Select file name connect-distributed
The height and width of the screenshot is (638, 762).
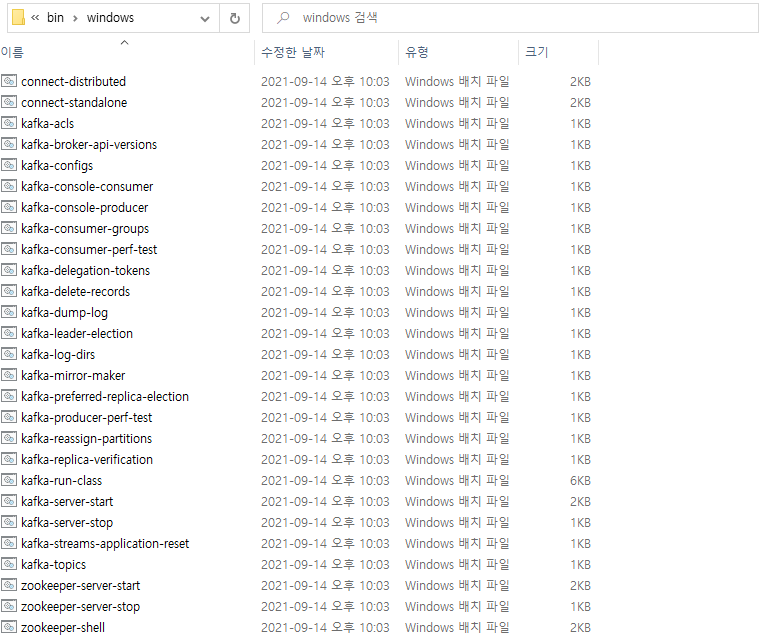tap(73, 81)
